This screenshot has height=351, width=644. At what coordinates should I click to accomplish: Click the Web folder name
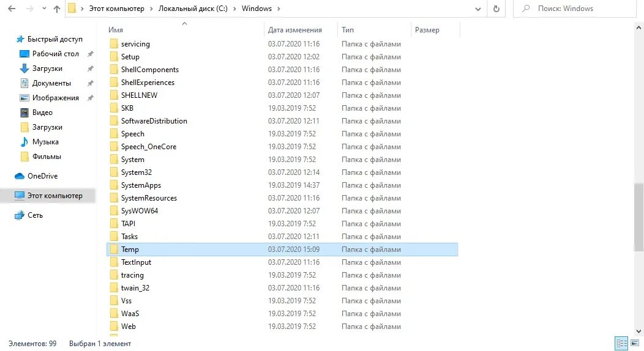point(128,327)
